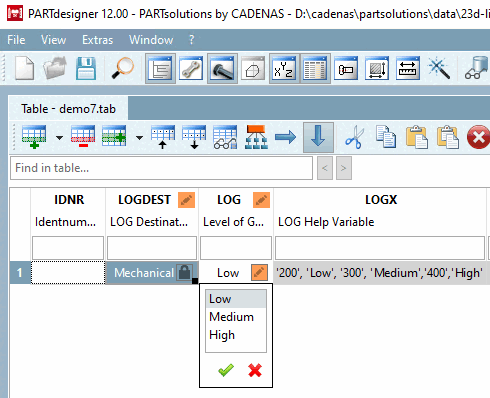490x398 pixels.
Task: Select High in the dropdown list
Action: tap(236, 335)
